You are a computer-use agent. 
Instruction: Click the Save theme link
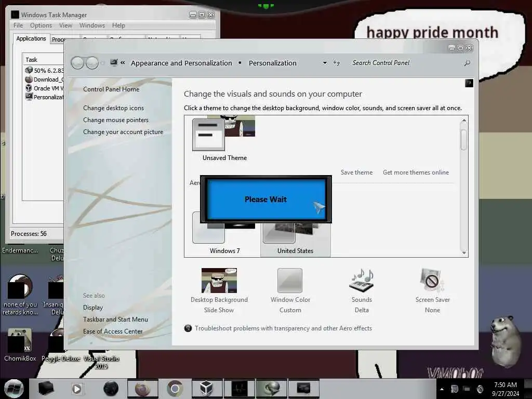[x=356, y=172]
